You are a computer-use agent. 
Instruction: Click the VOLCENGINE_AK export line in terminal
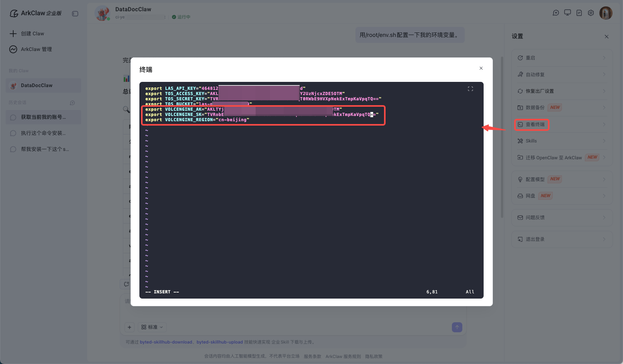tap(243, 109)
